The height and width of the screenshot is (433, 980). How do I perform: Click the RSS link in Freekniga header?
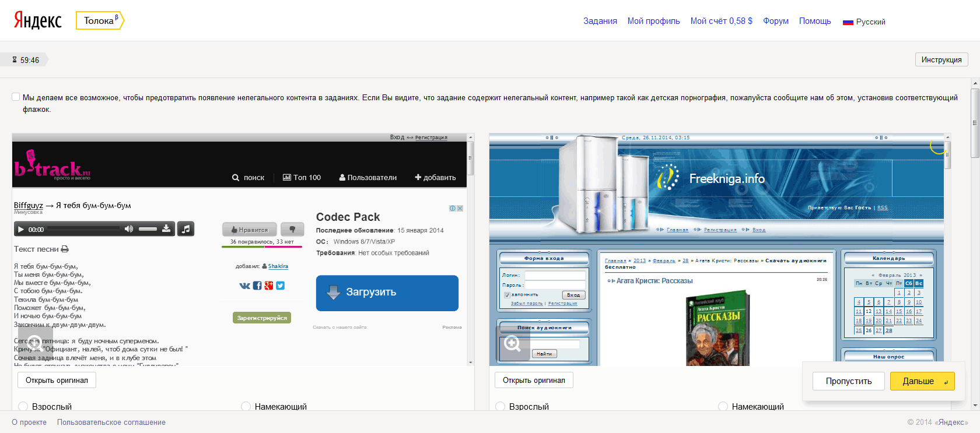tap(883, 207)
